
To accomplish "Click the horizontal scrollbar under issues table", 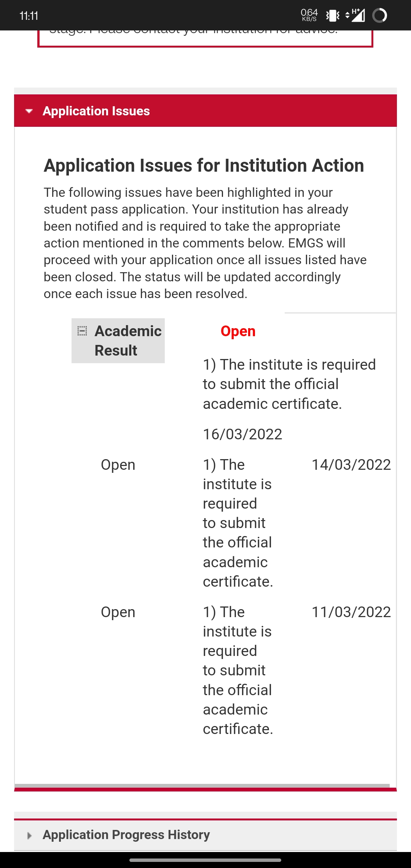I will pyautogui.click(x=202, y=785).
